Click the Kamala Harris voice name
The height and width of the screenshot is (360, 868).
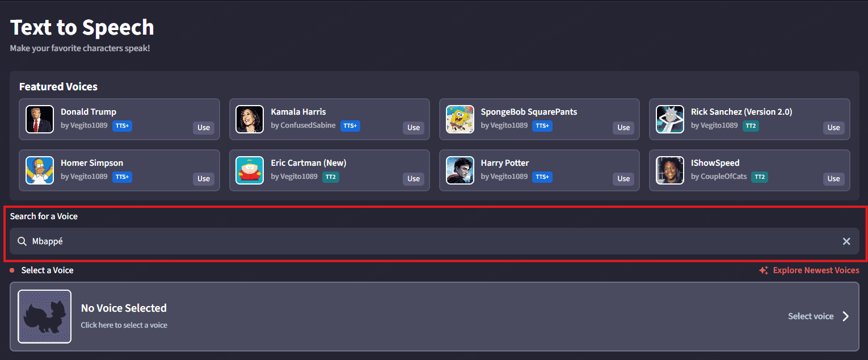tap(298, 112)
